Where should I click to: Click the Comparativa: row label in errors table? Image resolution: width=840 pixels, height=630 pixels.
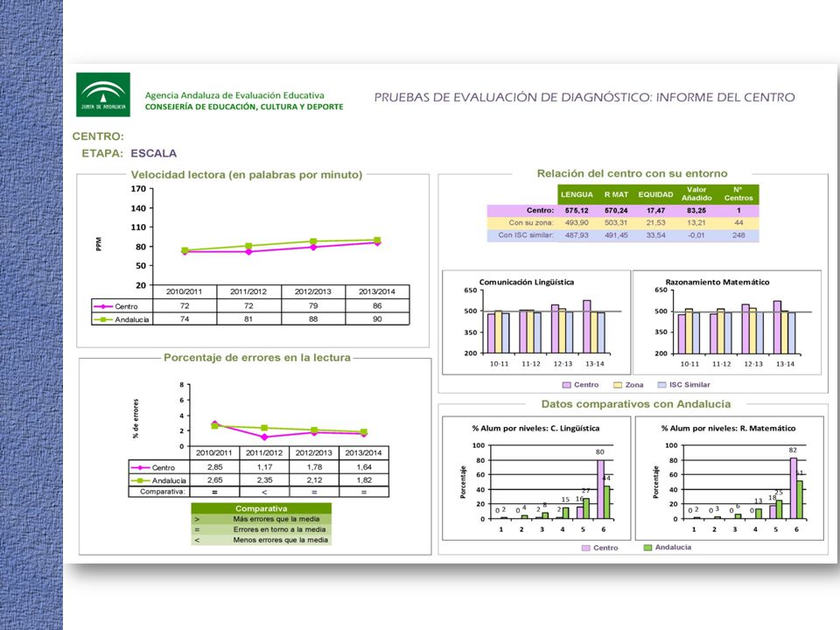coord(163,491)
